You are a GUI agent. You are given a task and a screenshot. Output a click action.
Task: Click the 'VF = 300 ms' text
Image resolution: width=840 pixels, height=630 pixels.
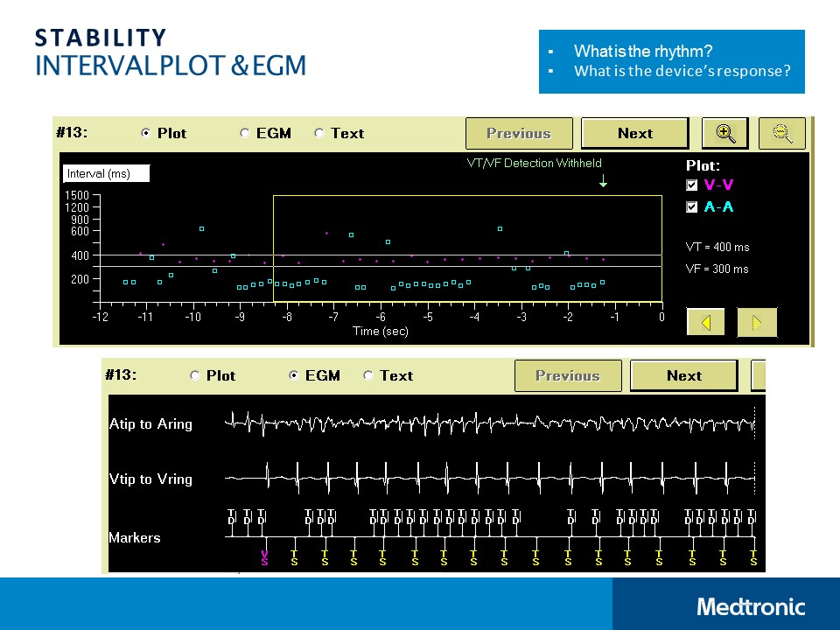click(x=717, y=269)
